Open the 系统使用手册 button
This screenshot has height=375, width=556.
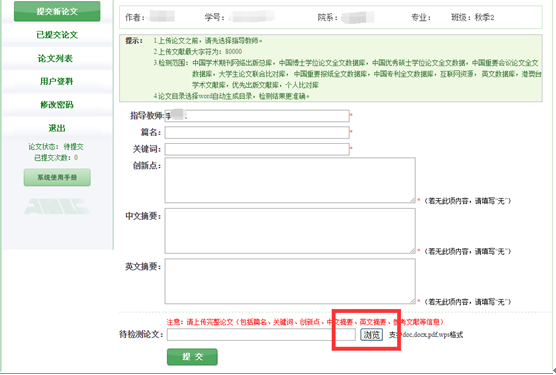pyautogui.click(x=57, y=177)
